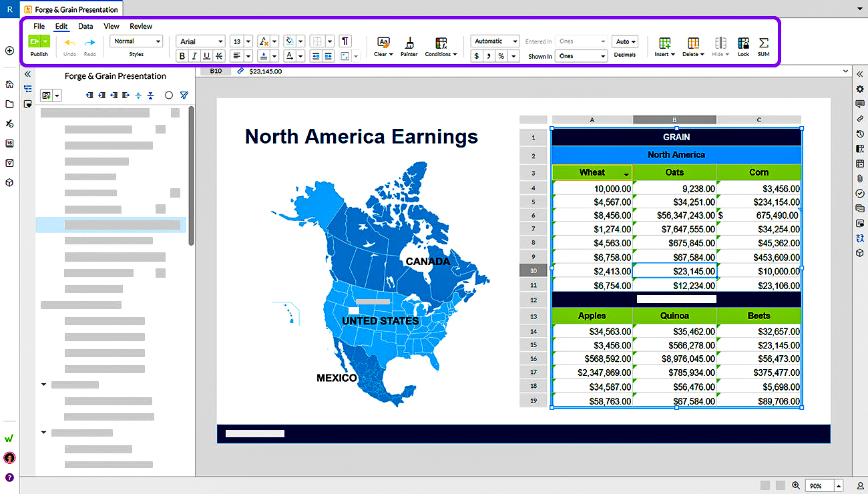Click the Publish button
868x494 pixels.
click(x=39, y=44)
